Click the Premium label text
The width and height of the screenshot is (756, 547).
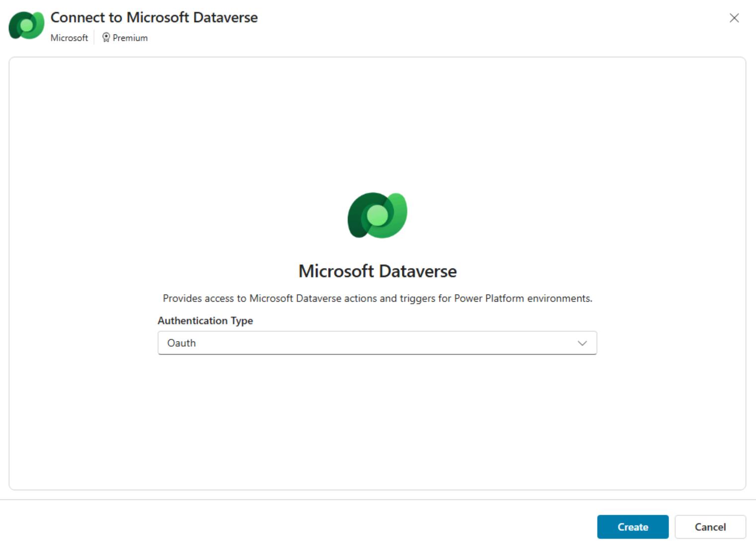click(130, 38)
